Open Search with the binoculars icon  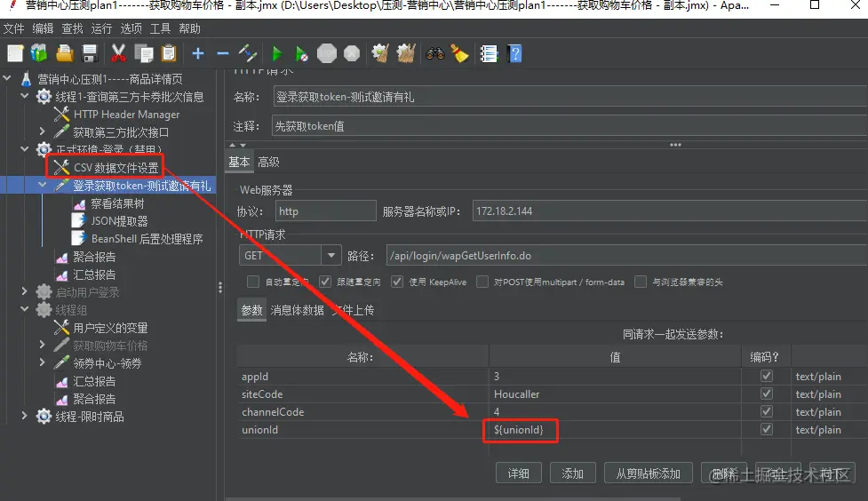[435, 53]
